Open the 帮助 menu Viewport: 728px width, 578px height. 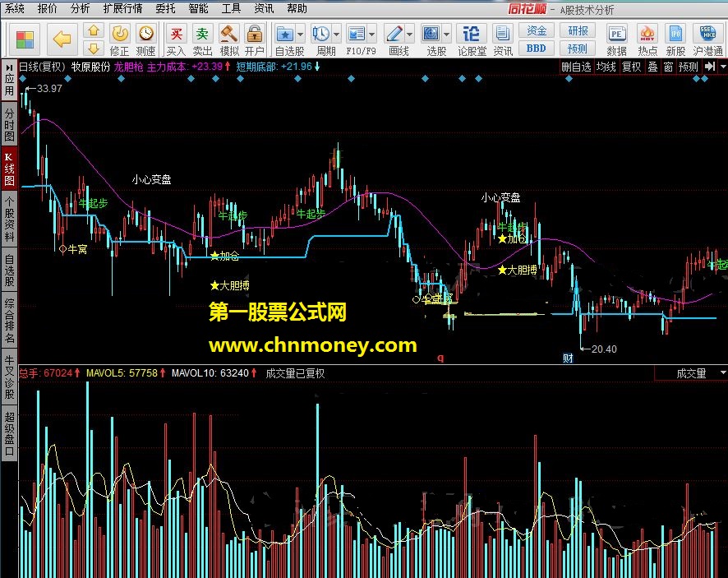pos(297,8)
